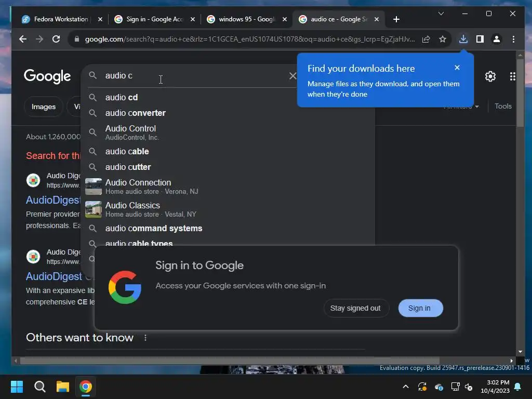Choose the 'audio converter' suggestion

[228, 113]
